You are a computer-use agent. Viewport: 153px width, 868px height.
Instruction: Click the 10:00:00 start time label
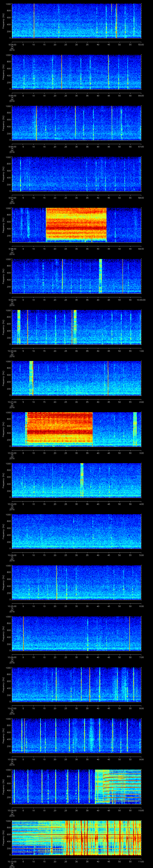point(12,351)
